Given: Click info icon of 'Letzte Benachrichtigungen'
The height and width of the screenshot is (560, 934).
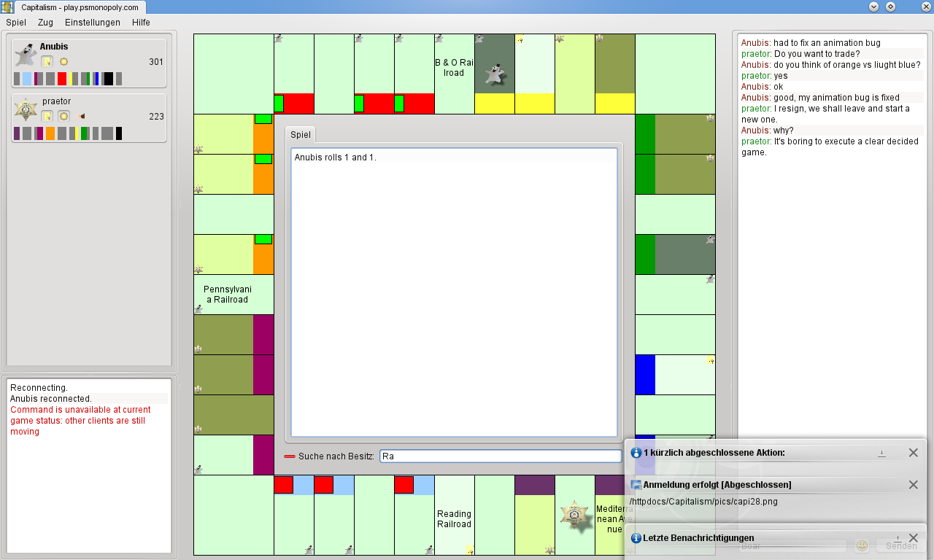Looking at the screenshot, I should 636,538.
